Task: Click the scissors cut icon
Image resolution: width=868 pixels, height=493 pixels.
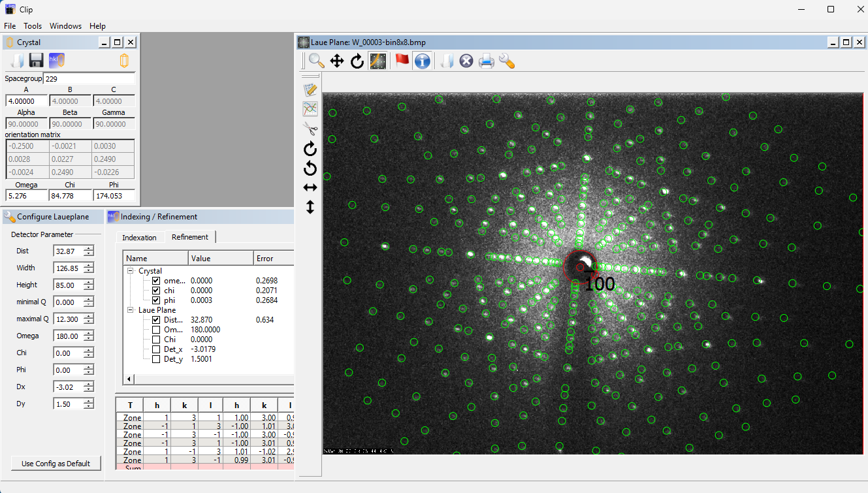Action: (310, 128)
